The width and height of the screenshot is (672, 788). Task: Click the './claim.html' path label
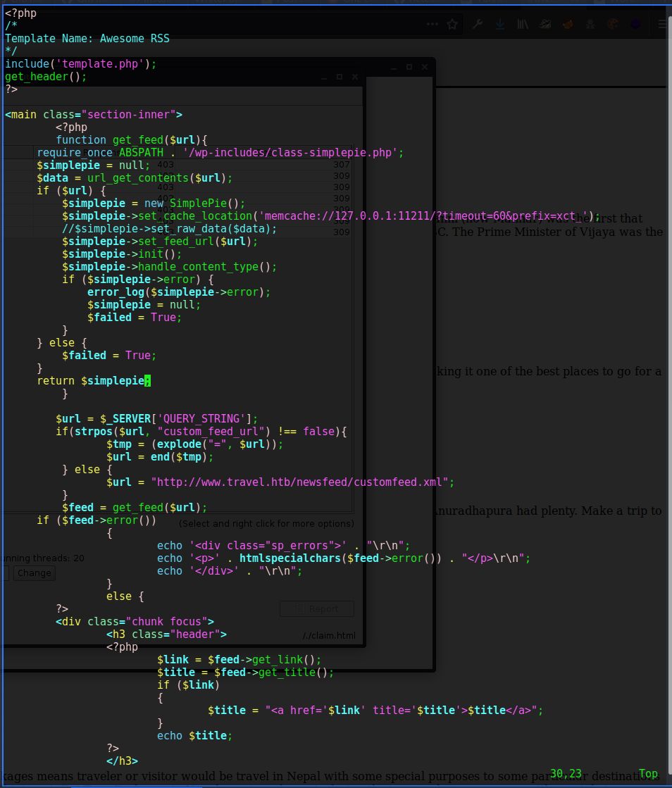[329, 636]
